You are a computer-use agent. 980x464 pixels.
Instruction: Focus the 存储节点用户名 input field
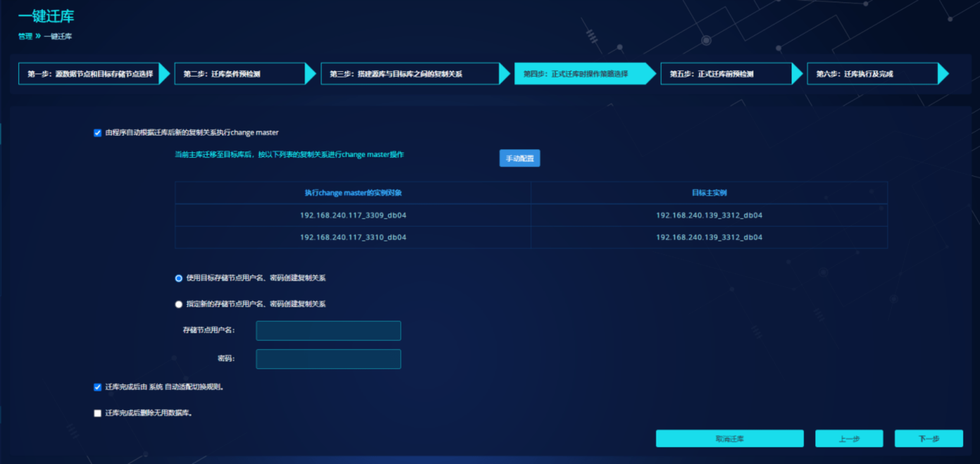(x=328, y=331)
